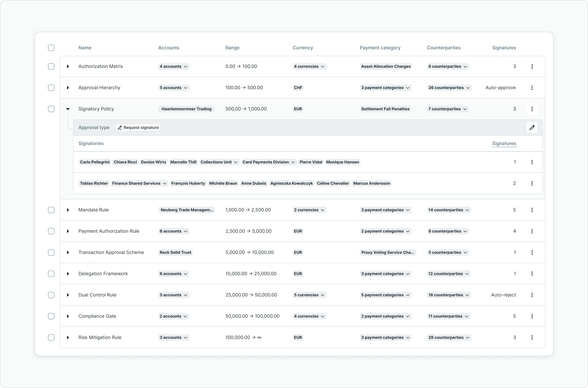Expand the Payment Authorization Rule row
Screen dimensions: 588x388
tap(68, 231)
